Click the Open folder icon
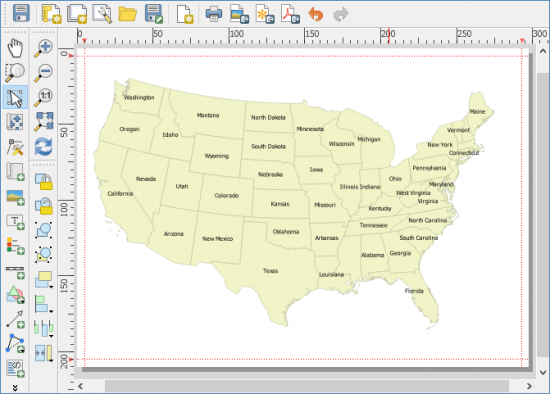Viewport: 550px width, 394px height. click(127, 14)
